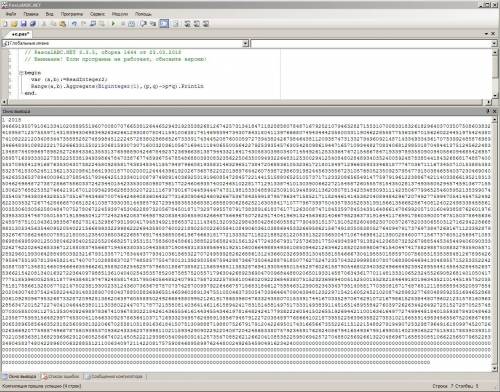Click the Cut scissors icon
The width and height of the screenshot is (500, 392).
click(44, 24)
